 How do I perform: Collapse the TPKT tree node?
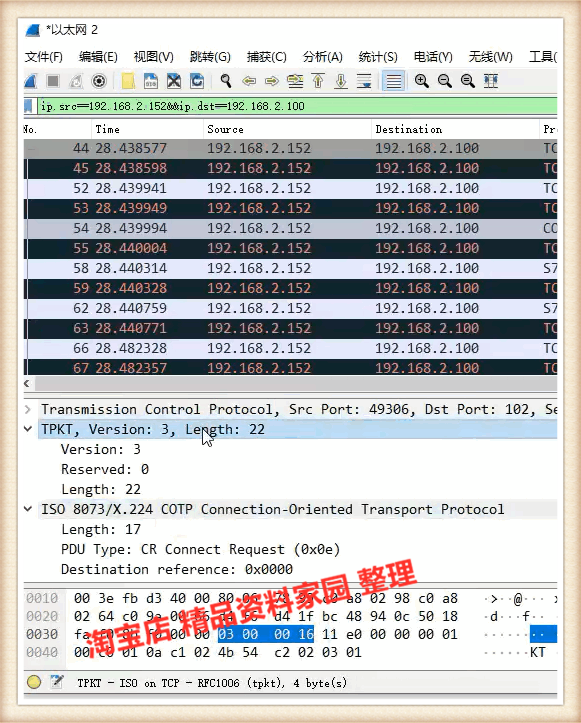click(28, 429)
